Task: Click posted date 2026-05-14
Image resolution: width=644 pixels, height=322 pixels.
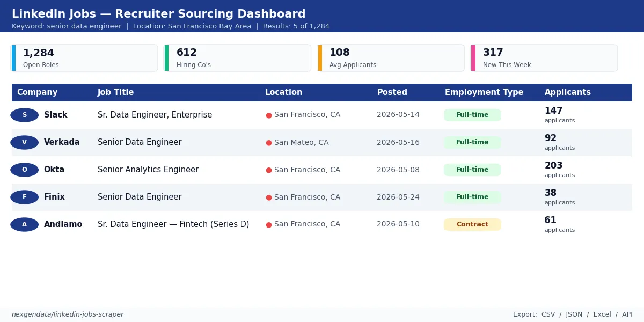Action: [398, 115]
